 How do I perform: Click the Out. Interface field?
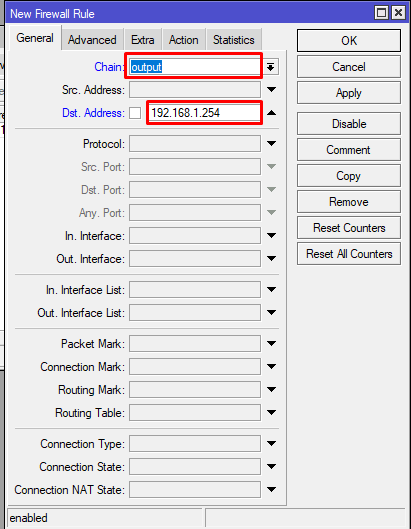195,258
